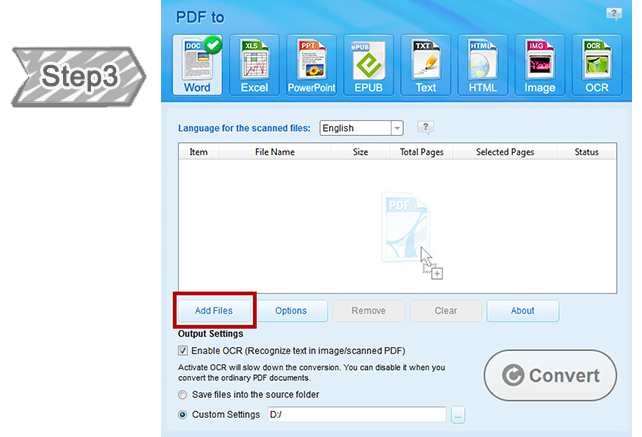Screen dimensions: 642x437
Task: Choose the Excel output format icon
Action: click(255, 66)
